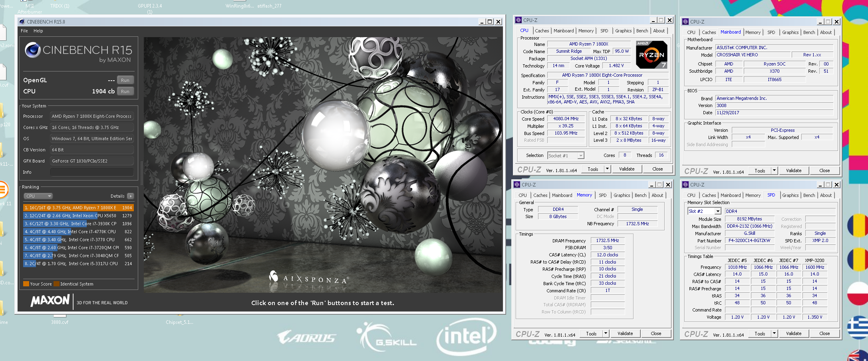Open the Slot #2 memory slot dropdown

[704, 211]
